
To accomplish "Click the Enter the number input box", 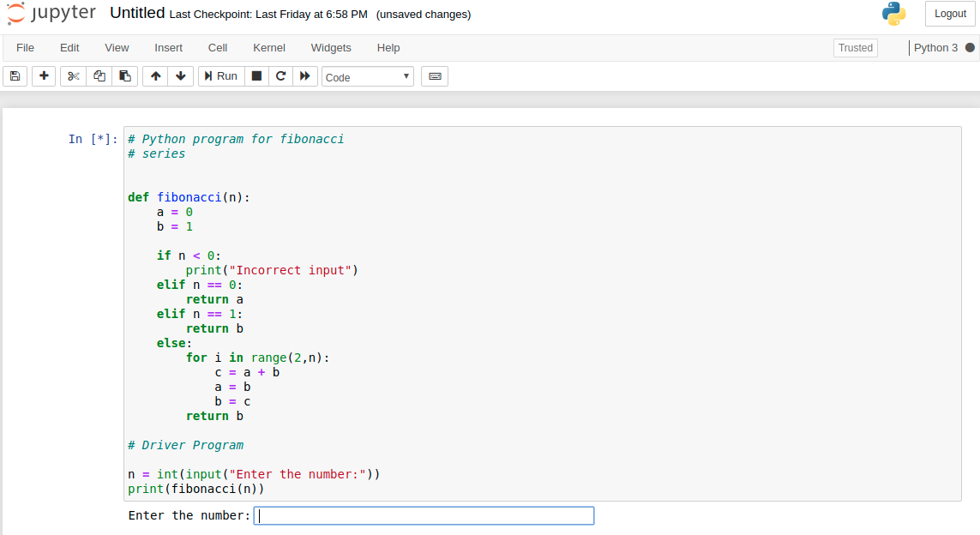I will 424,515.
